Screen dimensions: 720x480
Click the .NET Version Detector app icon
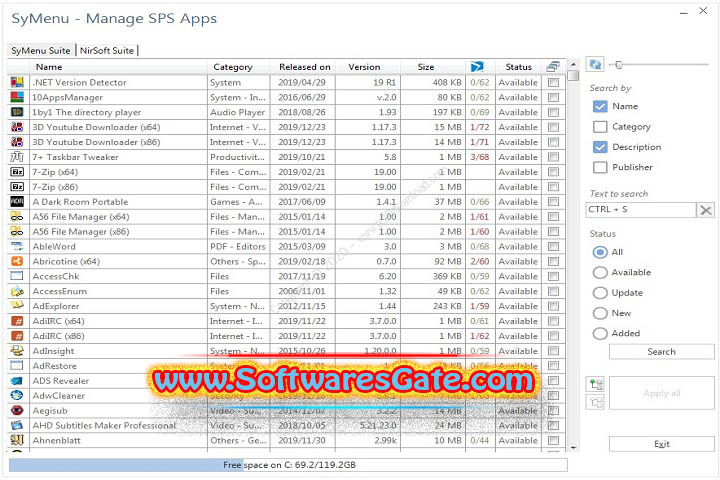click(17, 82)
